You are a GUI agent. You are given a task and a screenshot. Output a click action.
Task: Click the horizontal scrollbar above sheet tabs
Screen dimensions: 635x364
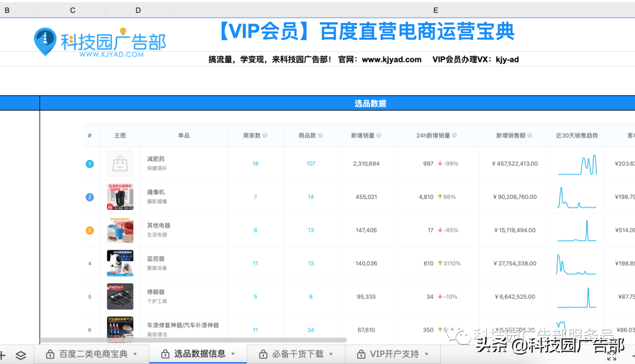tap(194, 340)
